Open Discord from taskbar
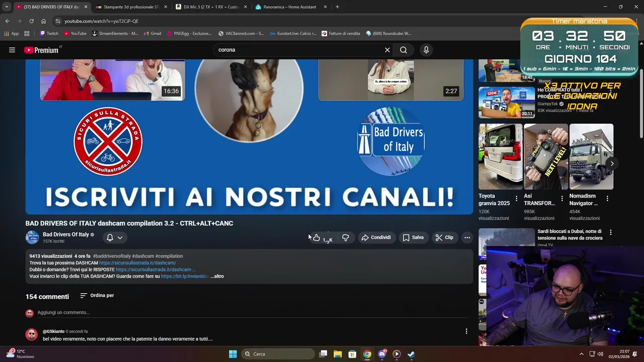The image size is (644, 362). tap(382, 354)
